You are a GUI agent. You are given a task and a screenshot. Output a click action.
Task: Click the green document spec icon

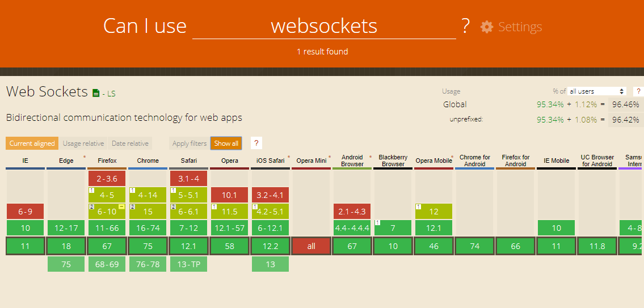point(96,93)
